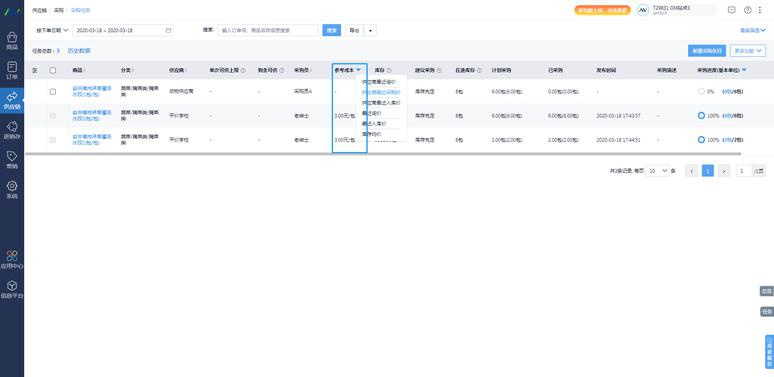This screenshot has width=774, height=377.
Task: Open the 采购进度(基本单位) column dropdown arrow
Action: click(x=744, y=70)
